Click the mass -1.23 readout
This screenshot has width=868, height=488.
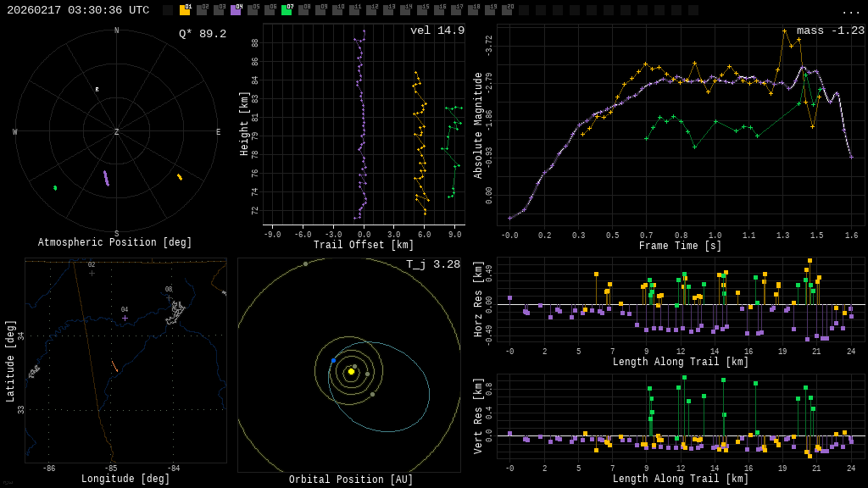pyautogui.click(x=830, y=30)
